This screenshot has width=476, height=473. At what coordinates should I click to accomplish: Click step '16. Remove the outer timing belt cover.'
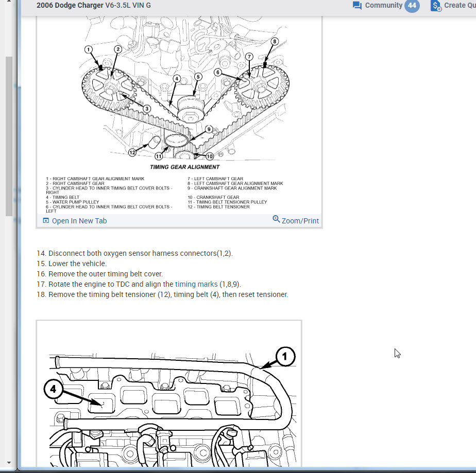pos(100,274)
